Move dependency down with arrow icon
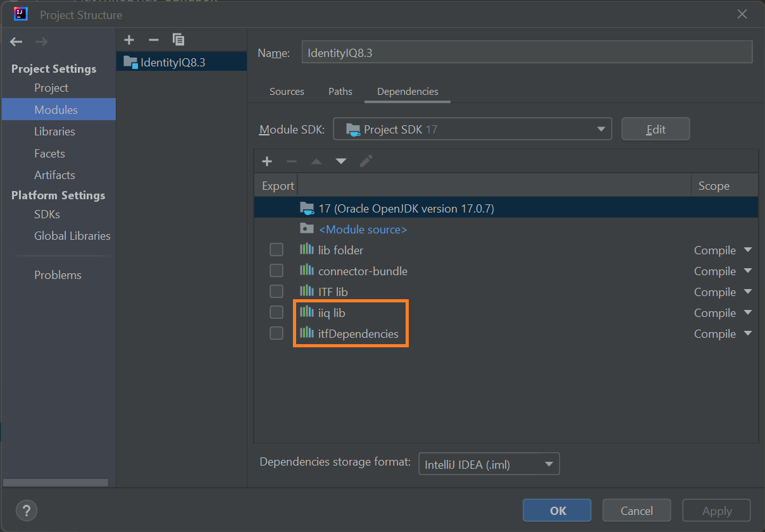Image resolution: width=765 pixels, height=532 pixels. pyautogui.click(x=341, y=161)
